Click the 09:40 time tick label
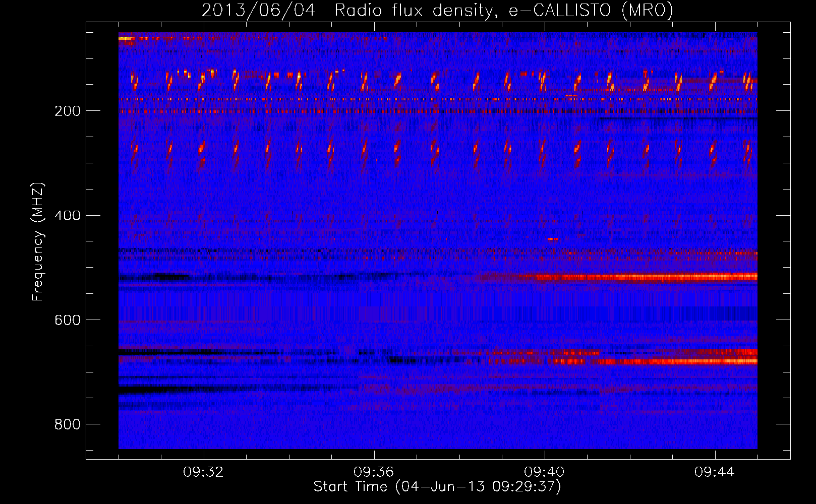This screenshot has height=504, width=816. pos(544,472)
